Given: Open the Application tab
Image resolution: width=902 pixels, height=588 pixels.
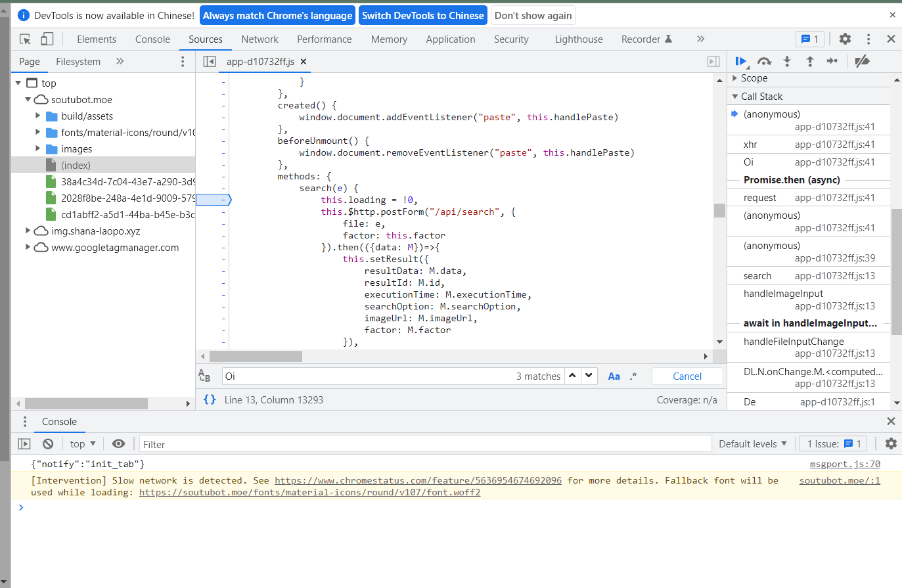Looking at the screenshot, I should coord(451,39).
